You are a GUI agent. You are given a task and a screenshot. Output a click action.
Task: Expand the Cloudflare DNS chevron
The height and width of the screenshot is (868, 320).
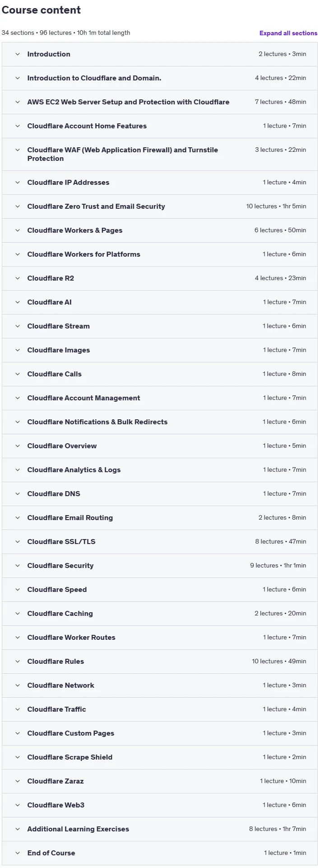(18, 494)
